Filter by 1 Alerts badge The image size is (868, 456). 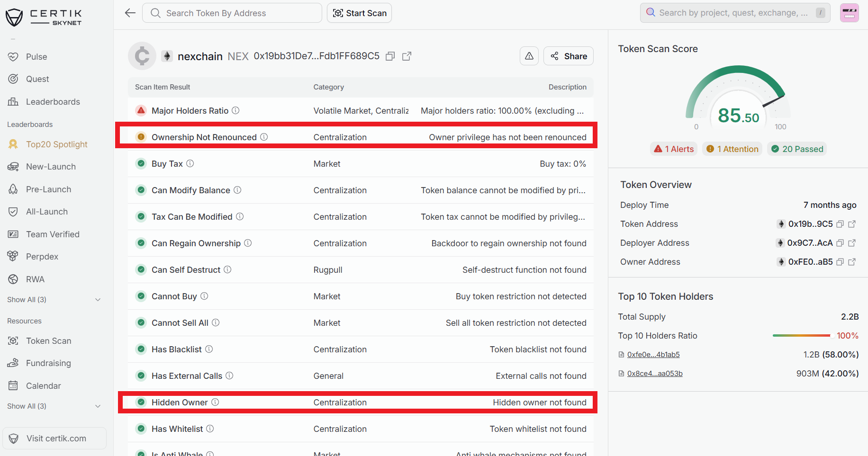tap(674, 149)
